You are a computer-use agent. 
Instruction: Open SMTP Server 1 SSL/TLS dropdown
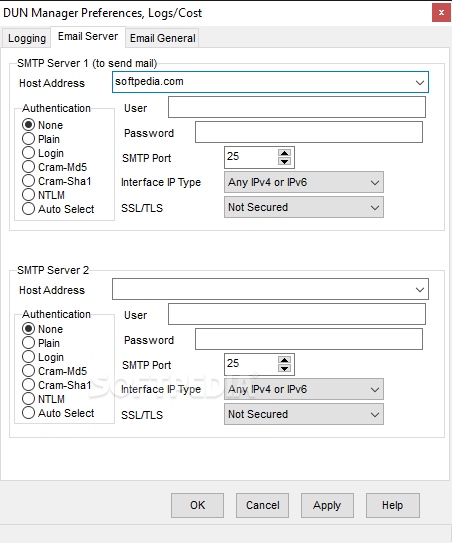304,207
